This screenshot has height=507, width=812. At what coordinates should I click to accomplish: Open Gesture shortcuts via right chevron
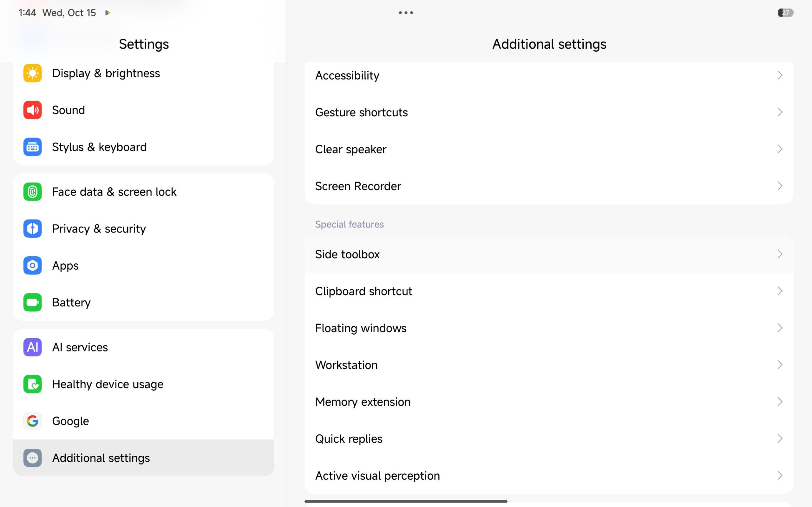click(779, 112)
